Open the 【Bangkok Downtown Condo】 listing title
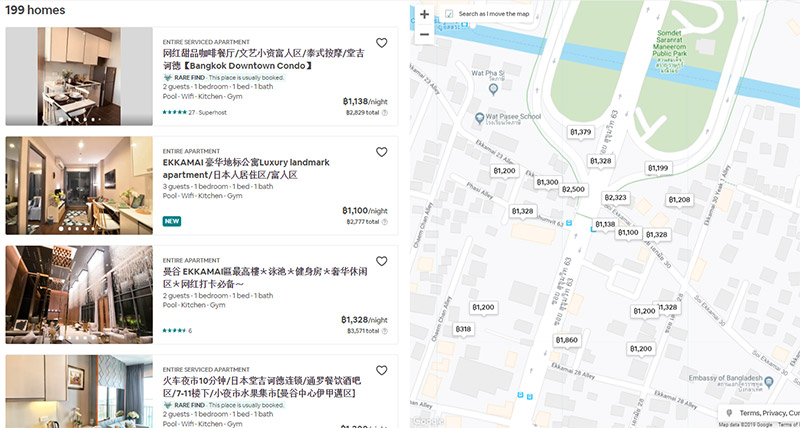The height and width of the screenshot is (428, 800). tap(264, 59)
